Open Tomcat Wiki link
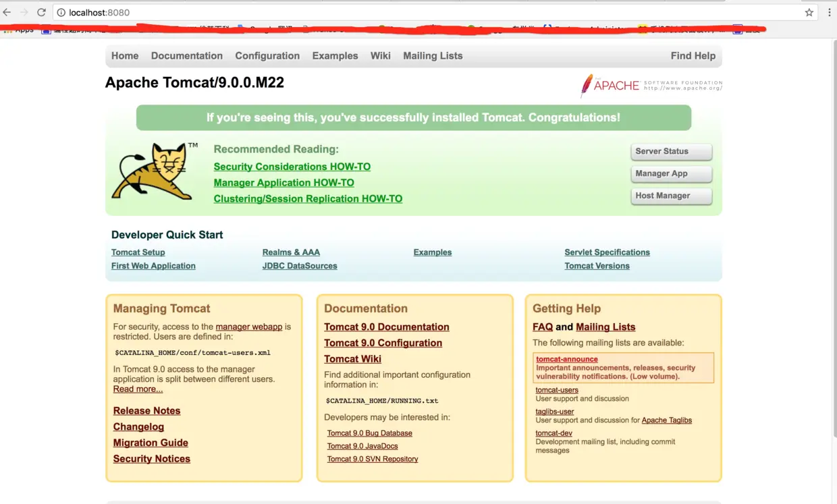 click(352, 359)
